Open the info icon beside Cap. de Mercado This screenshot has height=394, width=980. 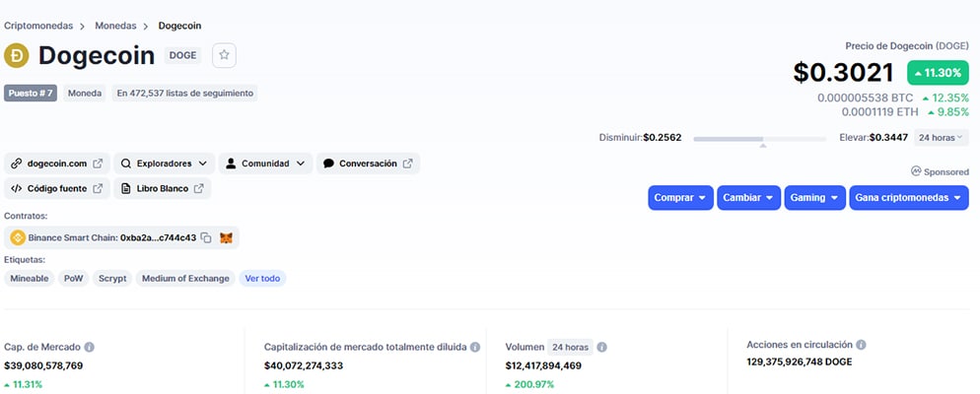[90, 347]
